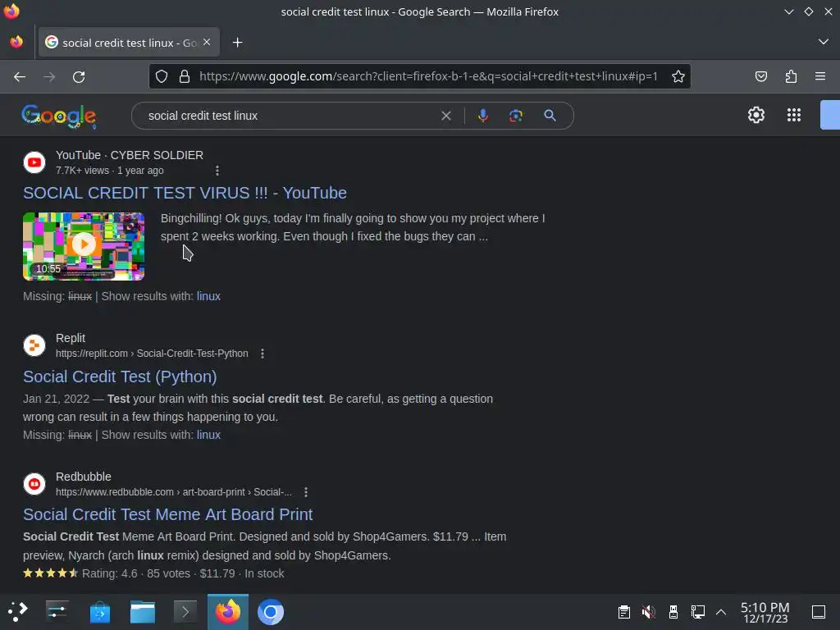Open the Firefox View pinned icon
840x630 pixels.
point(16,42)
